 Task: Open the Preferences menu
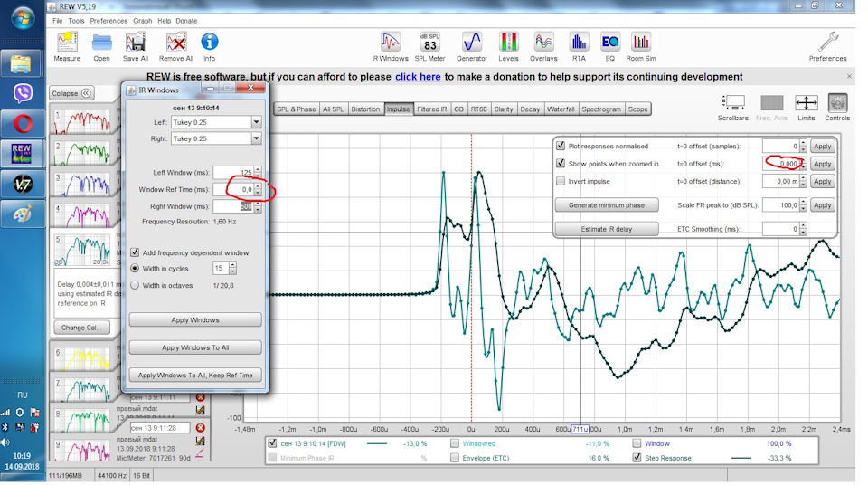(x=108, y=21)
